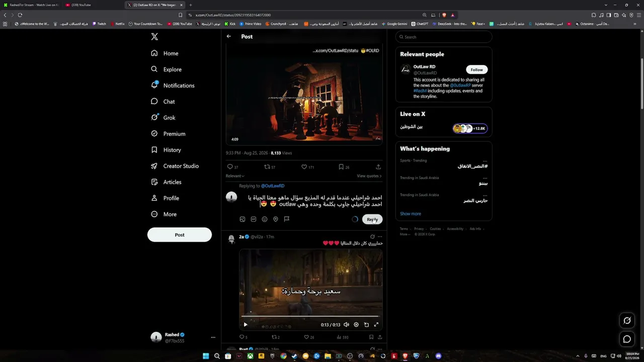Open the More menu in sidebar
The image size is (644, 362).
(164, 214)
